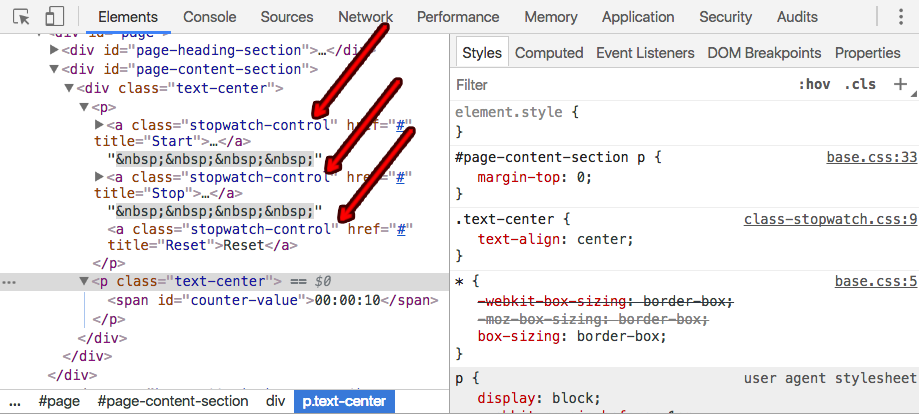The height and width of the screenshot is (414, 919).
Task: Select the Event Listeners sidebar tab
Action: (x=645, y=53)
